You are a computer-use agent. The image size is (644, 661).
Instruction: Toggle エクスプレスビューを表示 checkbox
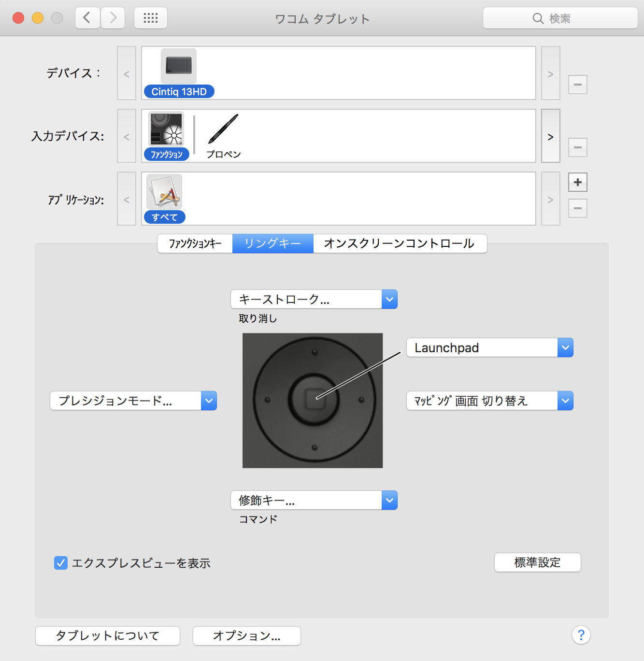point(61,563)
